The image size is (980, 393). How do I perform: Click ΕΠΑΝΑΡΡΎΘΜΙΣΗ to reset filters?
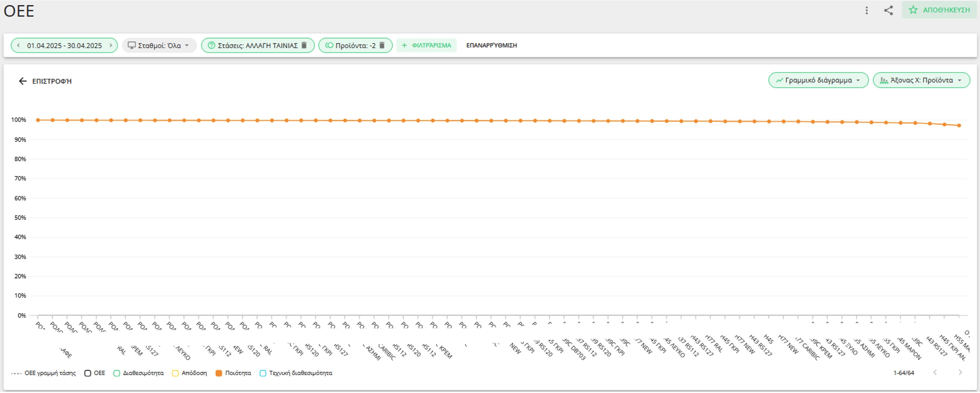click(x=492, y=45)
